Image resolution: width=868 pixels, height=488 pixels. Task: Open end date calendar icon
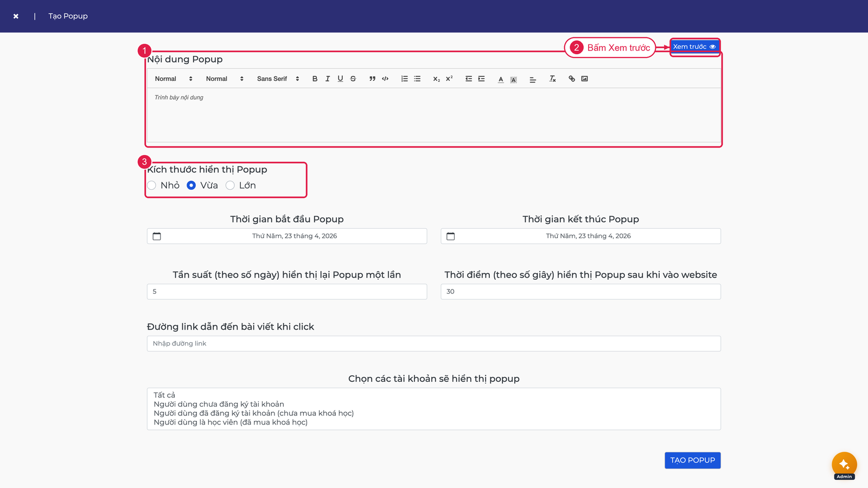click(450, 236)
